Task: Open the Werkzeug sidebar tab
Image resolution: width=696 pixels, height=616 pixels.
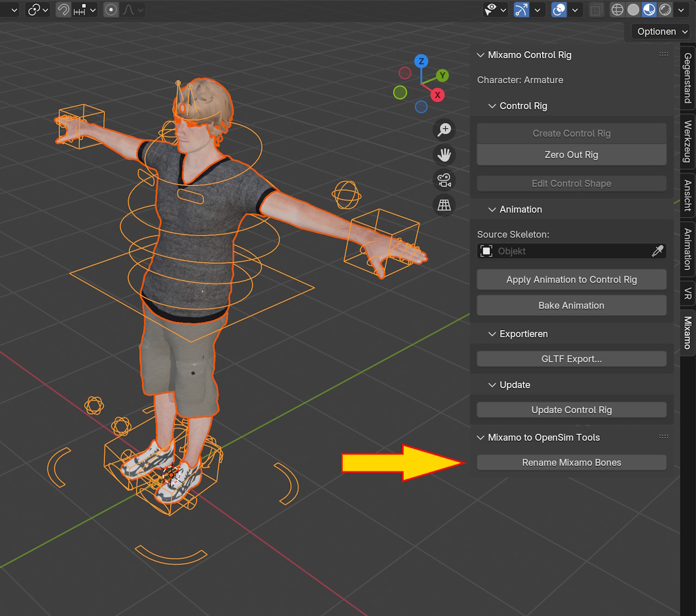Action: (687, 141)
